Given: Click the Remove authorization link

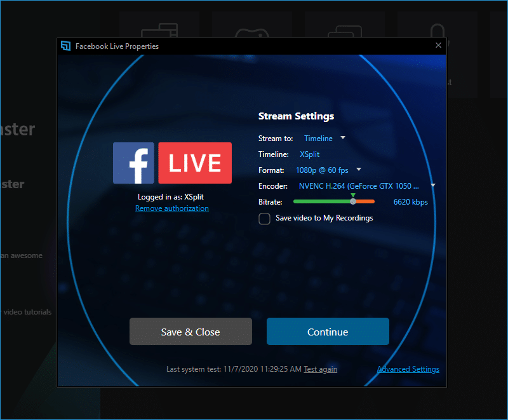Looking at the screenshot, I should point(172,208).
